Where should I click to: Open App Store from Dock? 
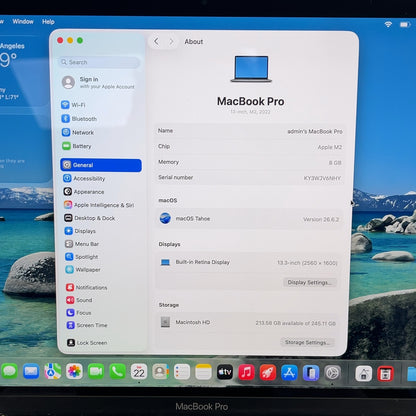point(289,373)
